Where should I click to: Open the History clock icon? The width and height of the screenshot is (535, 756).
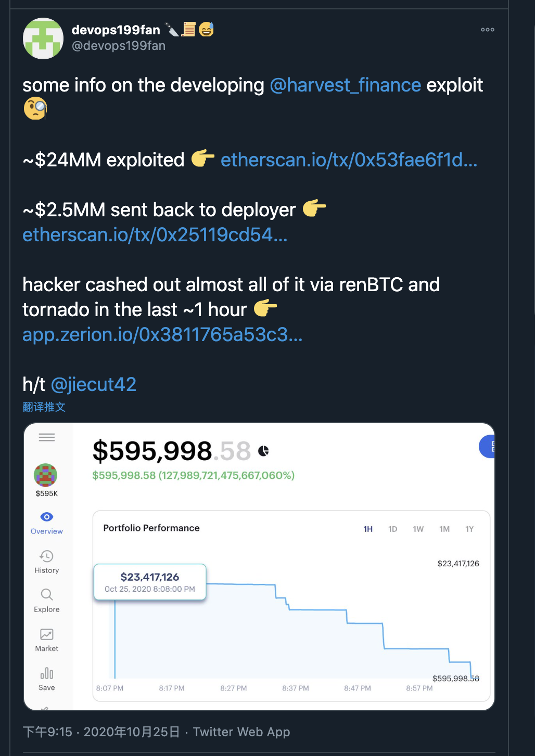coord(47,556)
